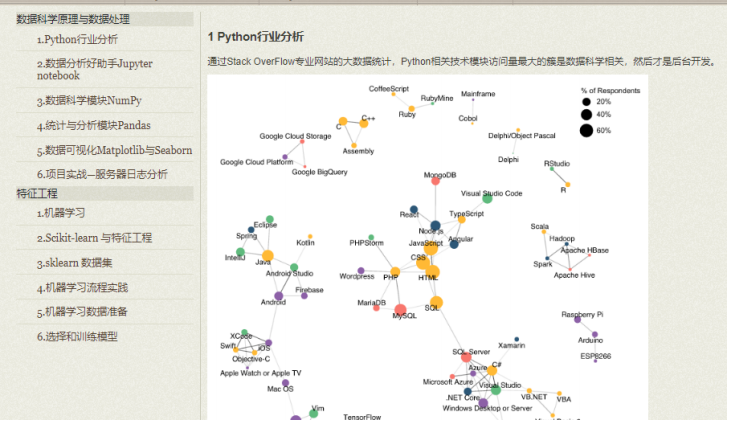Select 5.数据可视化Matplotlib与Seaborn chapter
The image size is (733, 432).
tap(114, 150)
